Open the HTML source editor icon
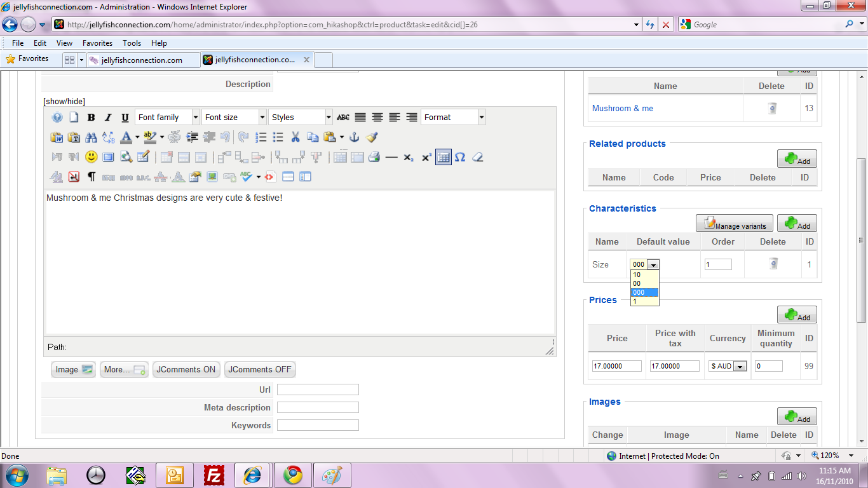 [270, 177]
